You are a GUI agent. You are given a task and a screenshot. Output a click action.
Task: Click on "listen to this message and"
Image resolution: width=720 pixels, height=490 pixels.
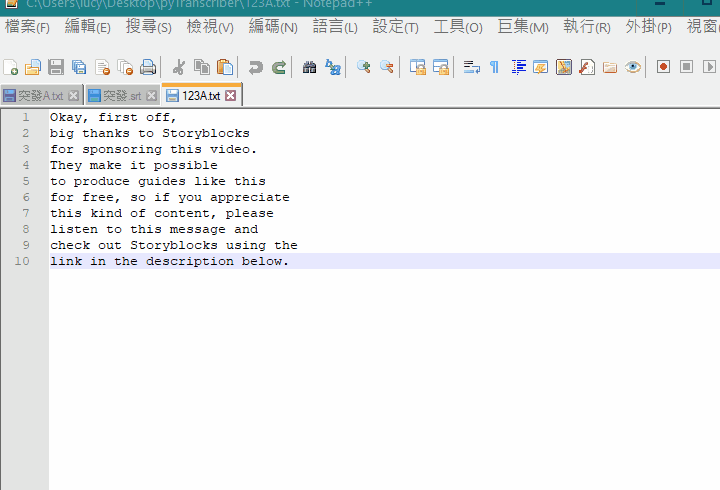[x=154, y=230]
